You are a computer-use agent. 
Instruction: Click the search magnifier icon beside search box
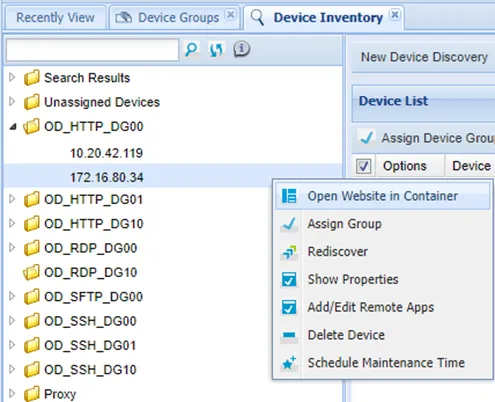(x=192, y=50)
